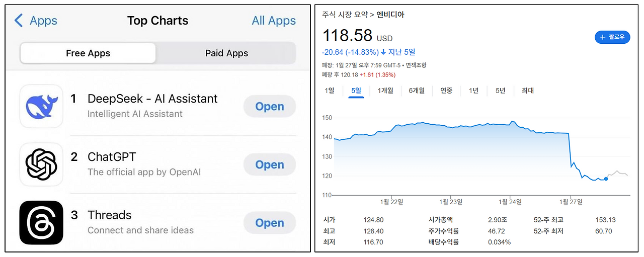644x257 pixels.
Task: Tap the DeepSeek whale app icon
Action: 41,106
